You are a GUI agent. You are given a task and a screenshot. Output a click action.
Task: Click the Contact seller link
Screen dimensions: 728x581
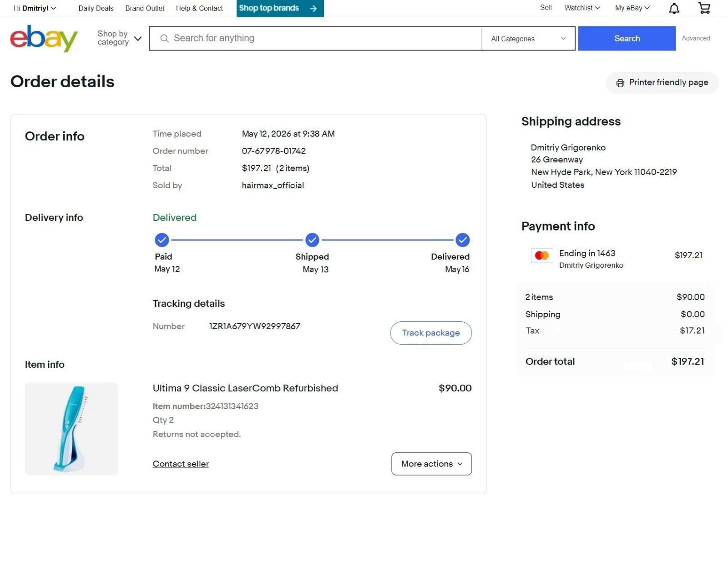[181, 464]
